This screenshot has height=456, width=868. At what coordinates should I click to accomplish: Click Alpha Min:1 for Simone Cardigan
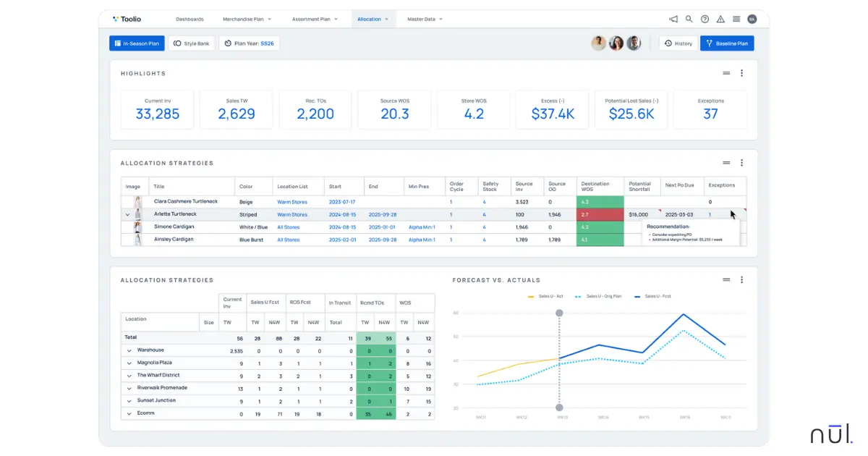tap(422, 227)
